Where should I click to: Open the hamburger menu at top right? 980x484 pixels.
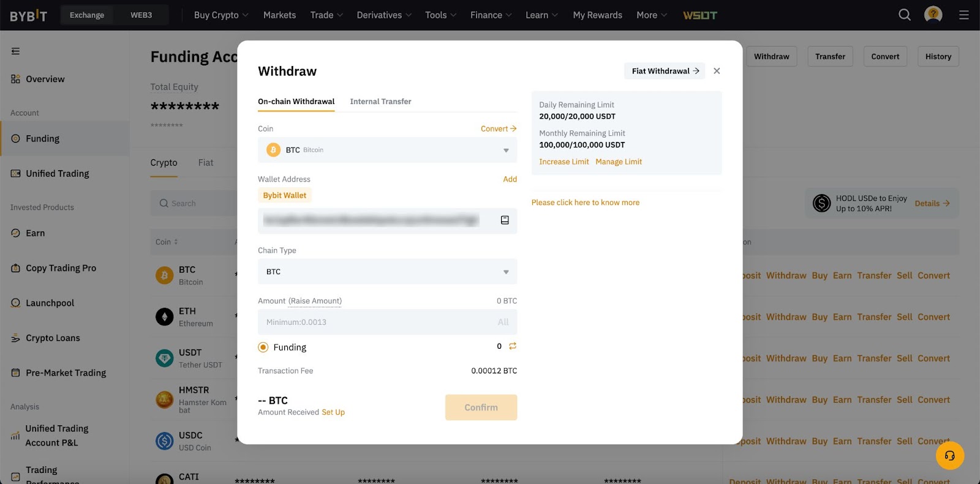pos(963,15)
